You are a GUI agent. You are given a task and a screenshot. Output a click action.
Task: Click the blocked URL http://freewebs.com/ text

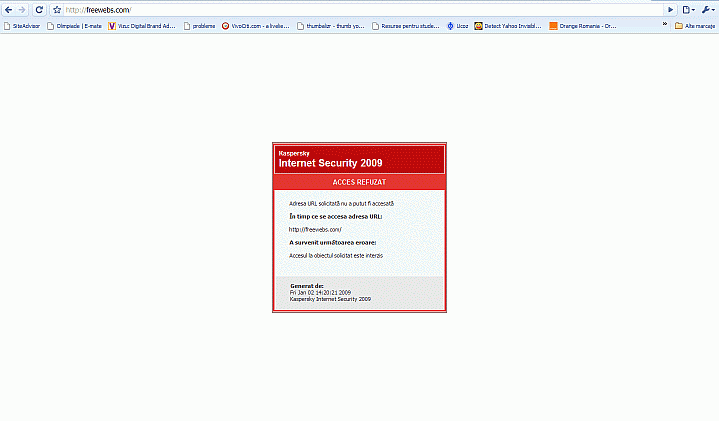coord(315,229)
